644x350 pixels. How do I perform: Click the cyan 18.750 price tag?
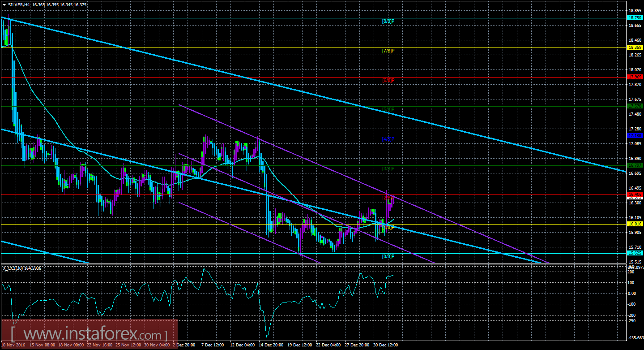pyautogui.click(x=635, y=17)
